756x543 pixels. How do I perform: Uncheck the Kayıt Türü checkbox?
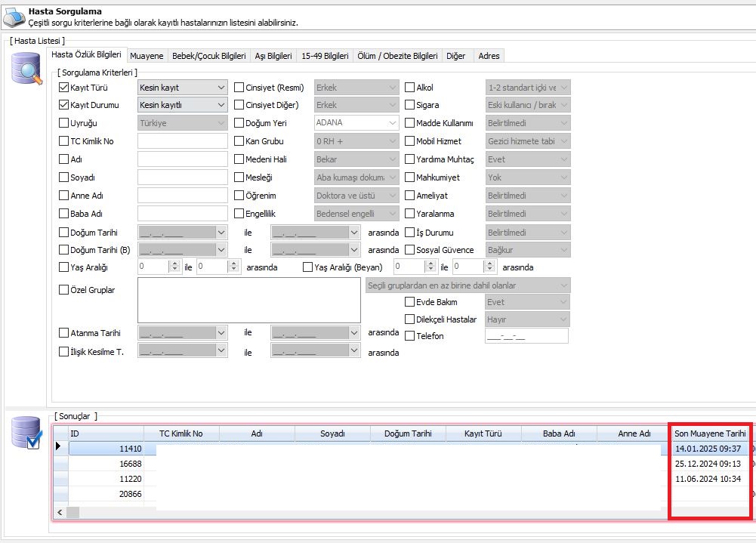(64, 88)
